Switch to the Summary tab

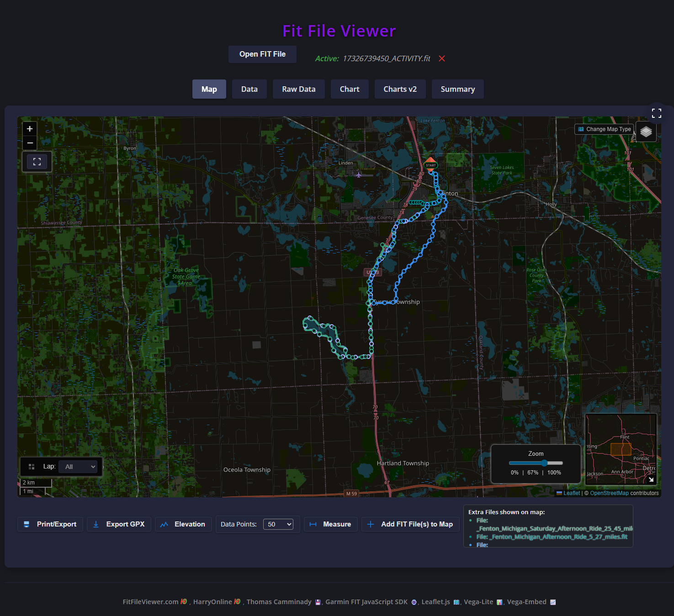click(457, 89)
